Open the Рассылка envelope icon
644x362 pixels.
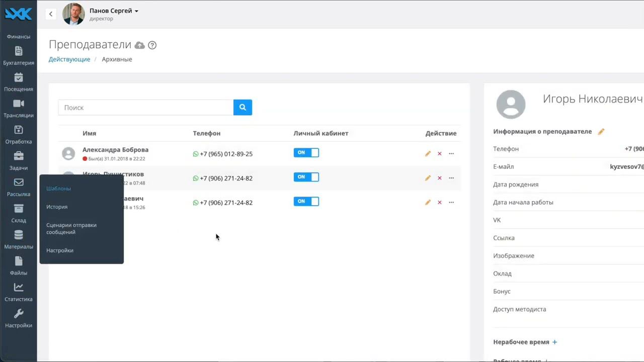pyautogui.click(x=19, y=182)
